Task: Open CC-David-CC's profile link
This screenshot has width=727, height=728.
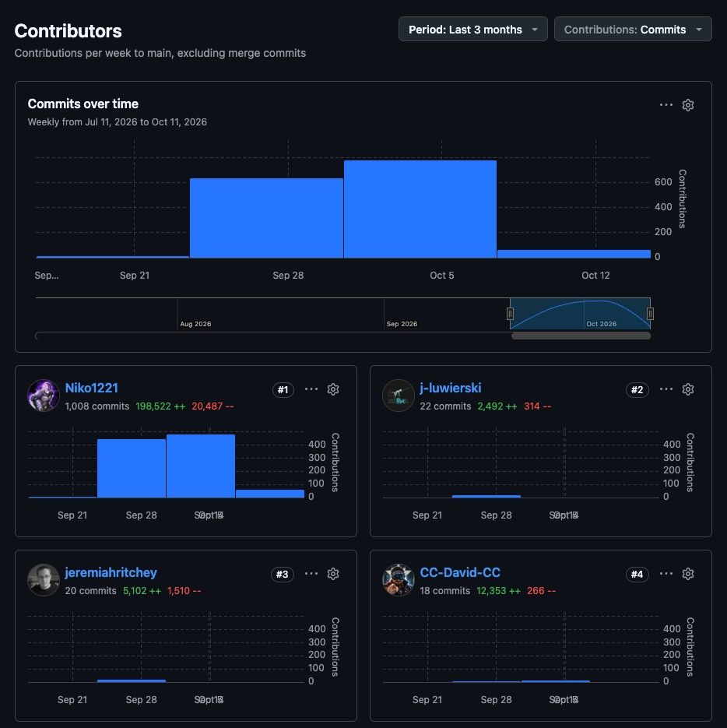Action: (460, 572)
